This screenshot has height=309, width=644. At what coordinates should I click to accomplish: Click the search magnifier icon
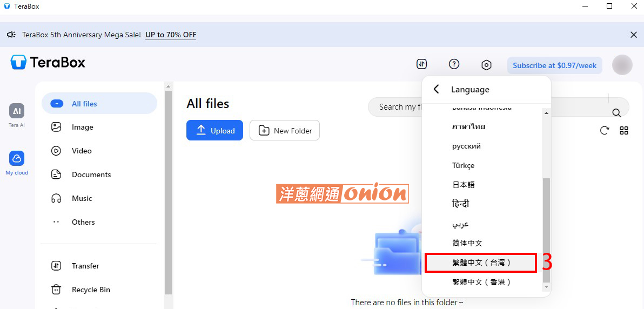tap(616, 112)
